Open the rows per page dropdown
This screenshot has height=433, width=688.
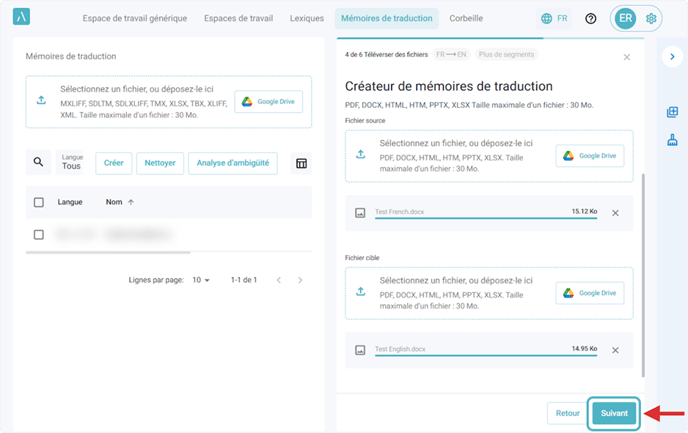point(201,280)
